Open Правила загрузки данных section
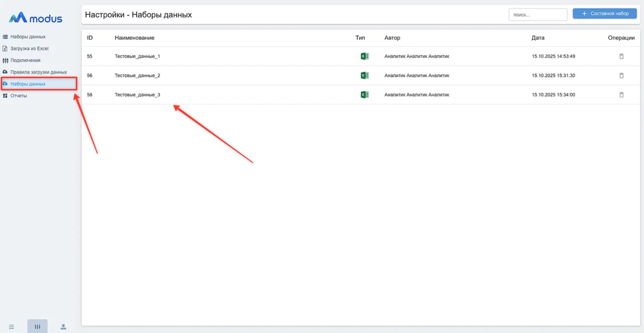 click(39, 72)
